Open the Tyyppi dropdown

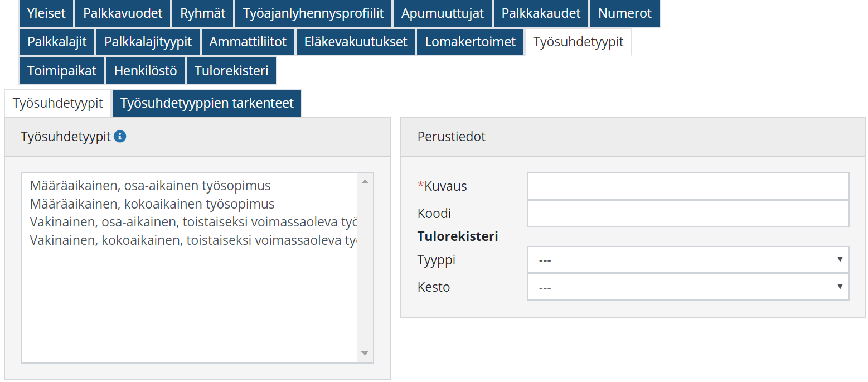click(688, 260)
